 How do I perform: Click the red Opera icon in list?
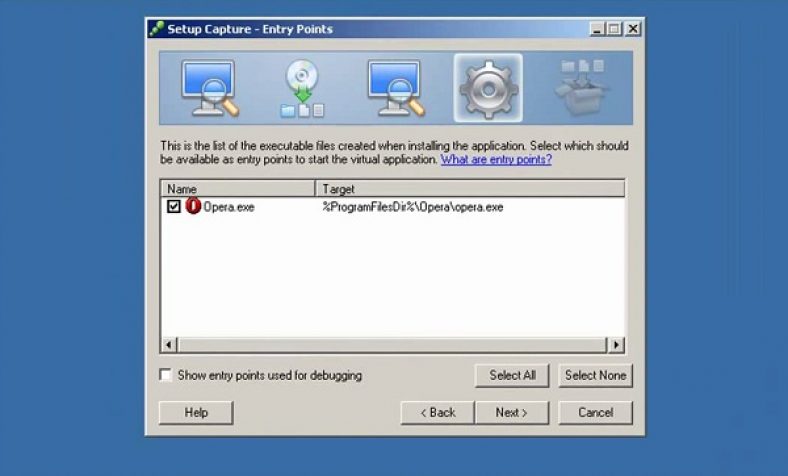pos(193,206)
